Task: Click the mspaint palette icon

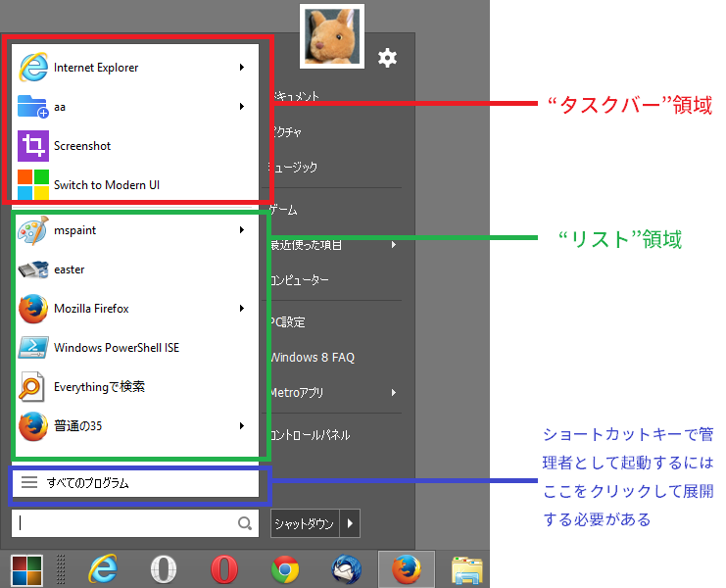Action: coord(33,230)
